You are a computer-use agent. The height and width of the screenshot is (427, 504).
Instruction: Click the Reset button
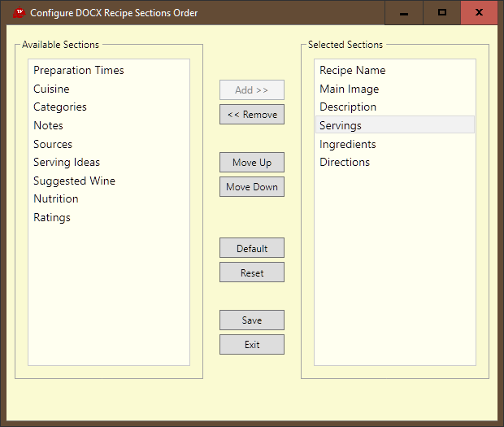(252, 272)
